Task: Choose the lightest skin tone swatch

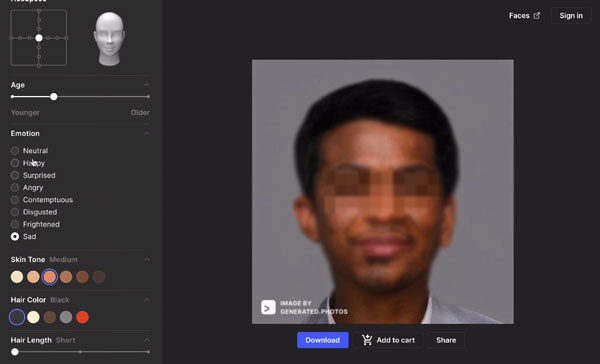Action: pyautogui.click(x=17, y=277)
